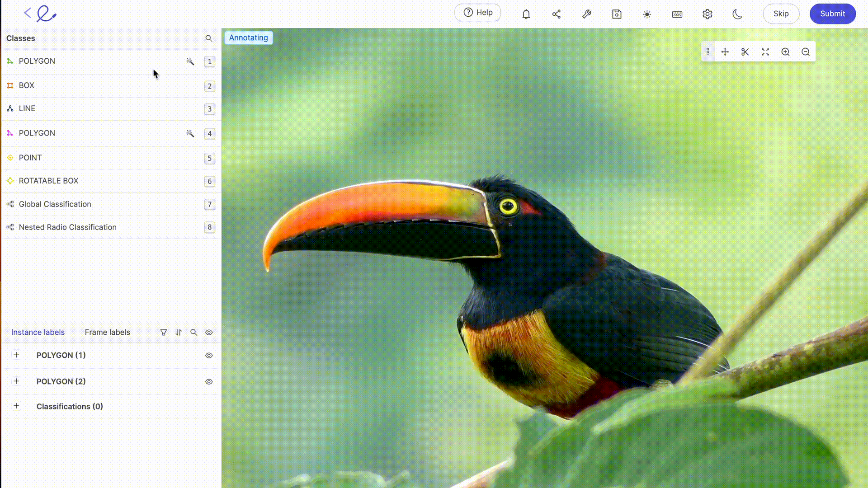This screenshot has height=488, width=868.
Task: Click Skip to skip this image
Action: [x=781, y=13]
